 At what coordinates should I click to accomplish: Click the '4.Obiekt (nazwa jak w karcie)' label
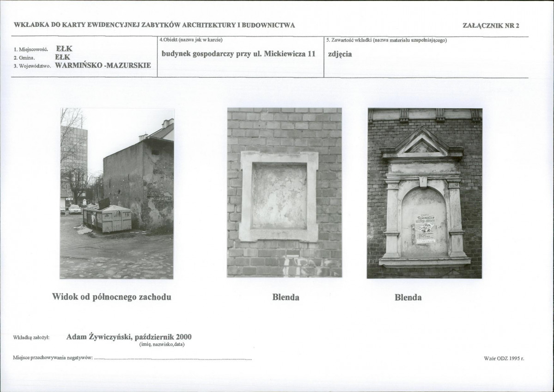click(x=191, y=40)
